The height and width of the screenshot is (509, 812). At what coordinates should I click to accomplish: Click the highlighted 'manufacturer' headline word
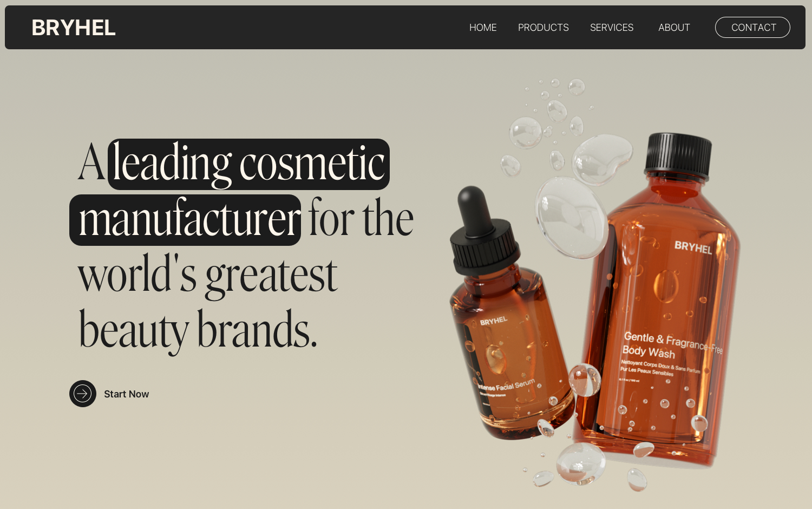pos(185,220)
